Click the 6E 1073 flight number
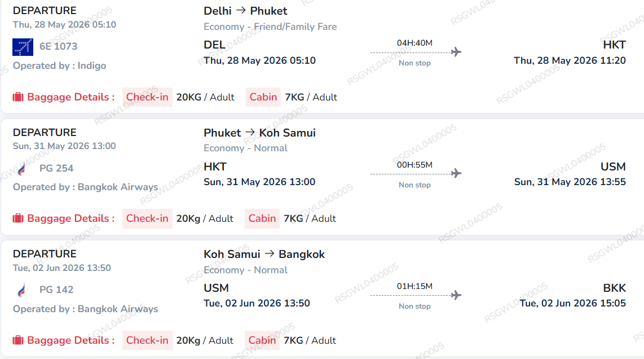 pos(59,46)
